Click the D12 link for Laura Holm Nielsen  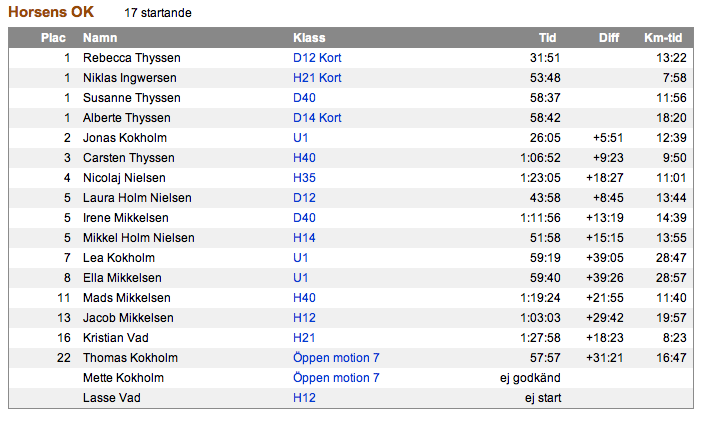point(304,198)
